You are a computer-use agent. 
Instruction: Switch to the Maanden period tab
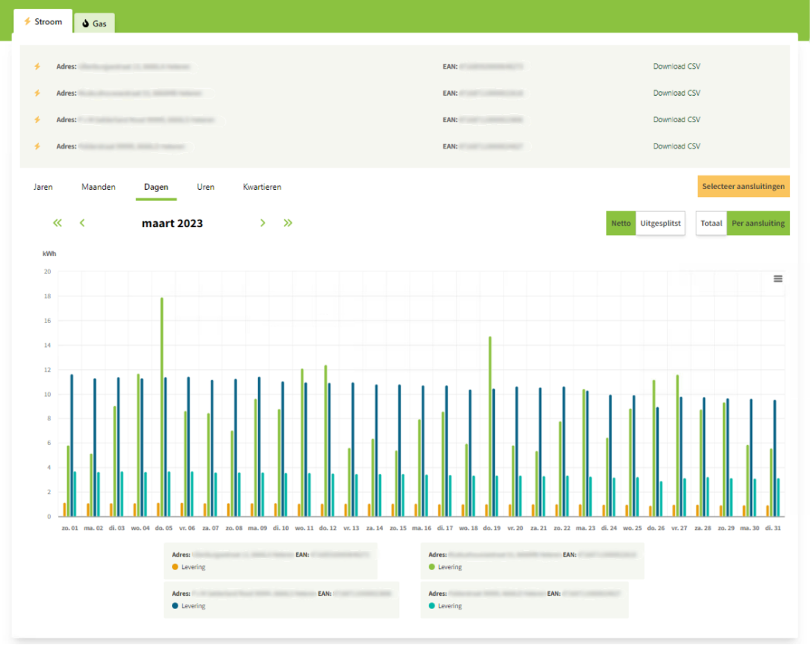coord(98,187)
